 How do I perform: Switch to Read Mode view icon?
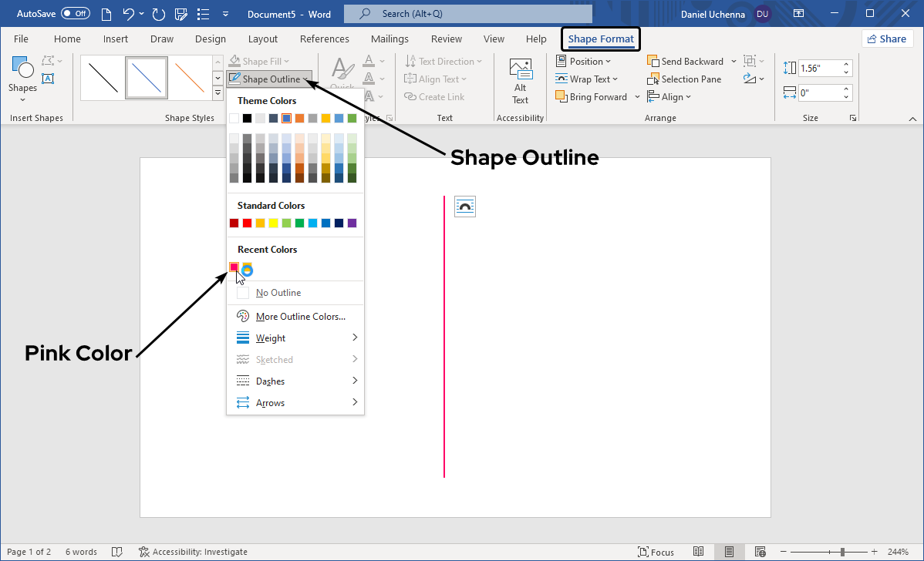click(698, 552)
